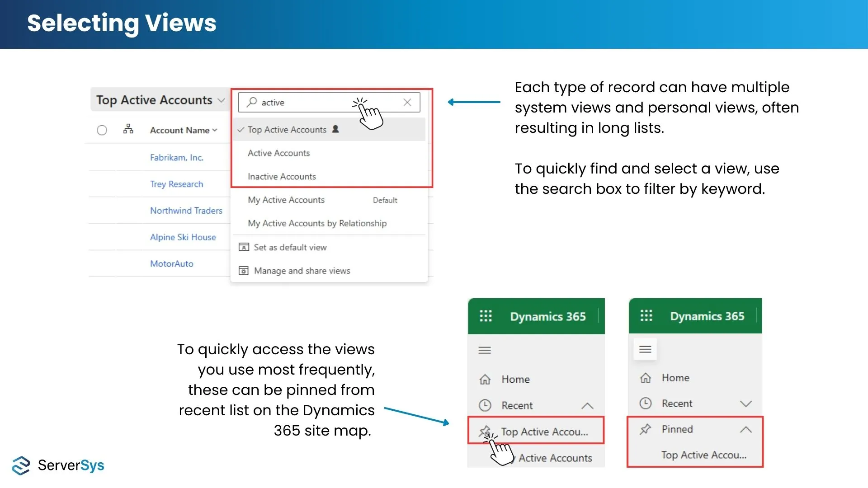Open the Fabrikam, Inc. account record

tap(177, 157)
